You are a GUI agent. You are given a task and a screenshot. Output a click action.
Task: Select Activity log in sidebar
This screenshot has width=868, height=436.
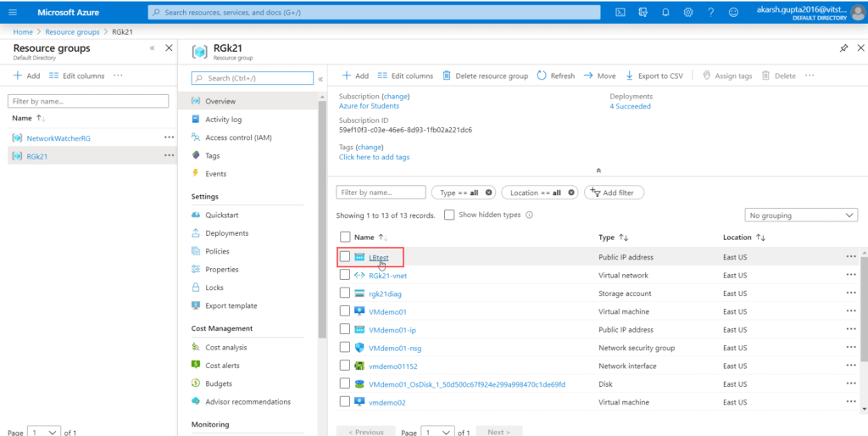click(x=223, y=120)
